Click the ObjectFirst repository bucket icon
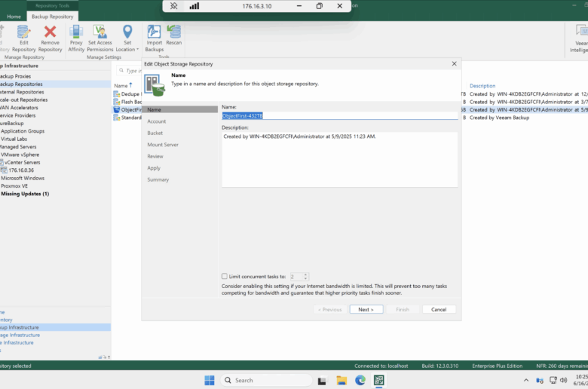This screenshot has width=588, height=389. click(x=117, y=110)
